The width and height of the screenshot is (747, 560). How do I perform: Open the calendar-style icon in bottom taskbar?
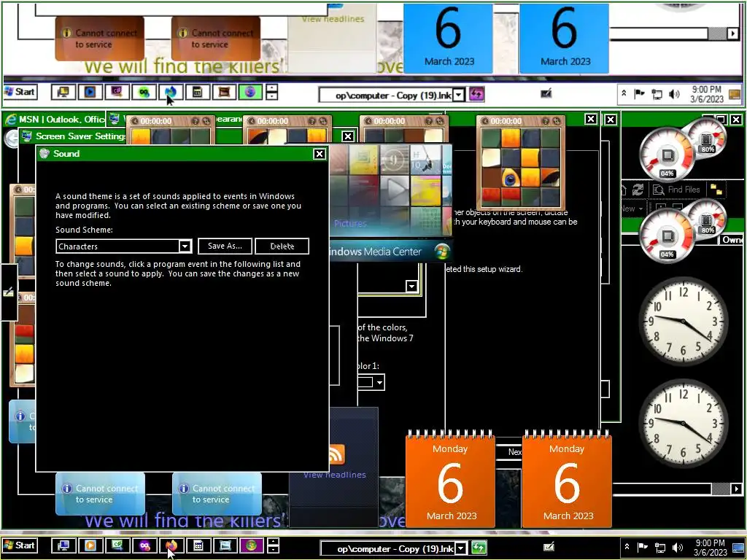point(198,545)
